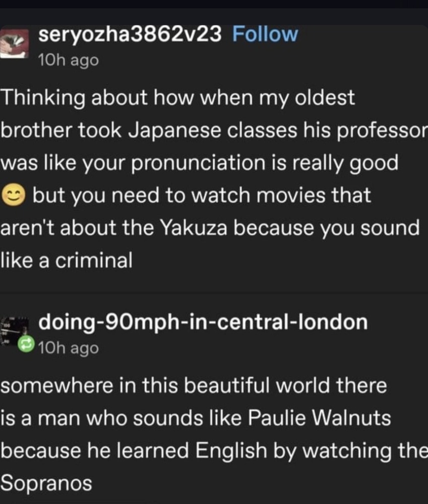428x504 pixels.
Task: Click the line starting 'Thinking about how'
Action: (178, 98)
